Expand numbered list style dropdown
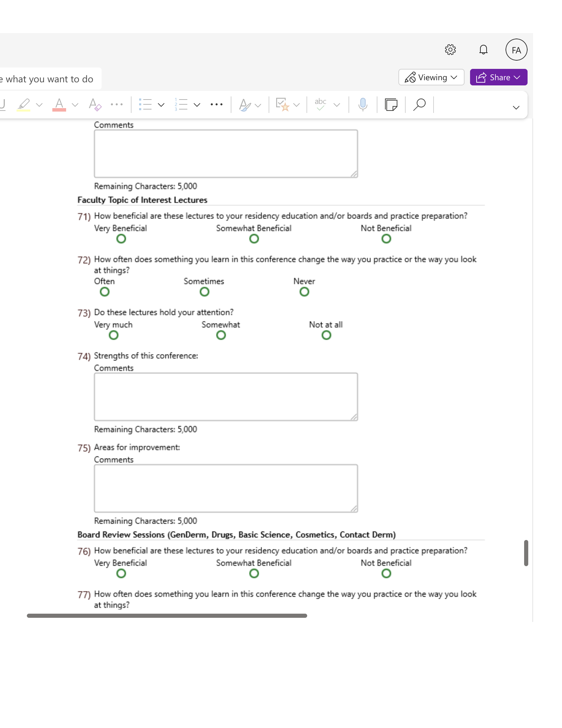 [197, 105]
